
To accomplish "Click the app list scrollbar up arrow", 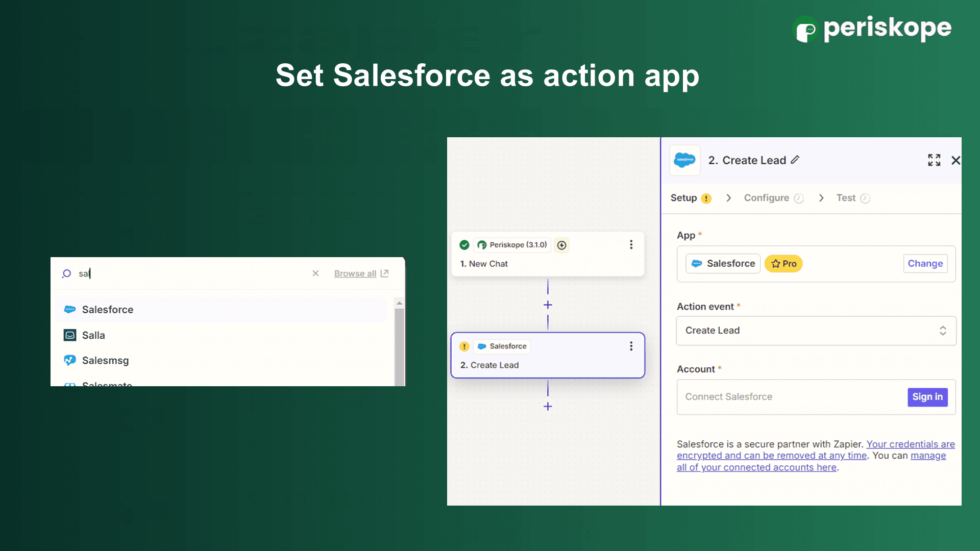I will [x=400, y=303].
